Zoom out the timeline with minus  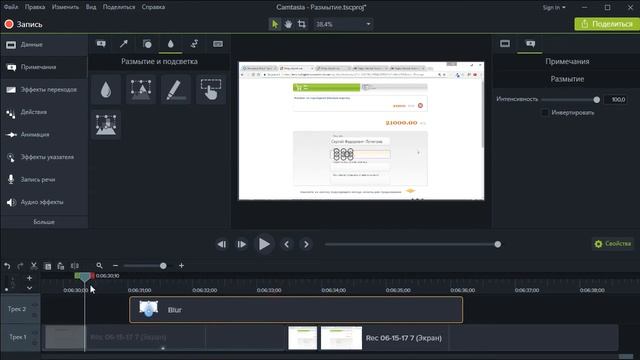pyautogui.click(x=116, y=266)
